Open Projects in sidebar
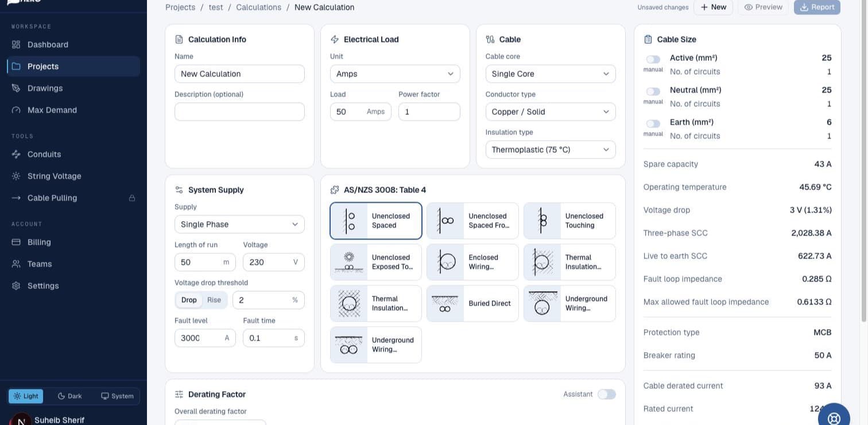This screenshot has width=868, height=425. pos(73,66)
